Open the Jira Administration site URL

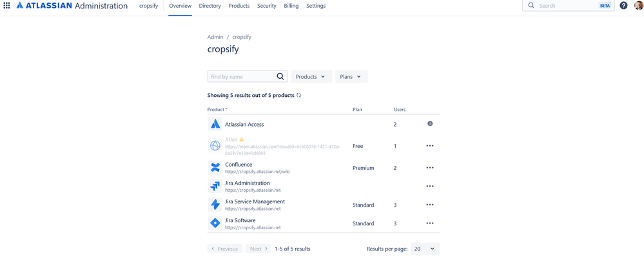pyautogui.click(x=253, y=191)
